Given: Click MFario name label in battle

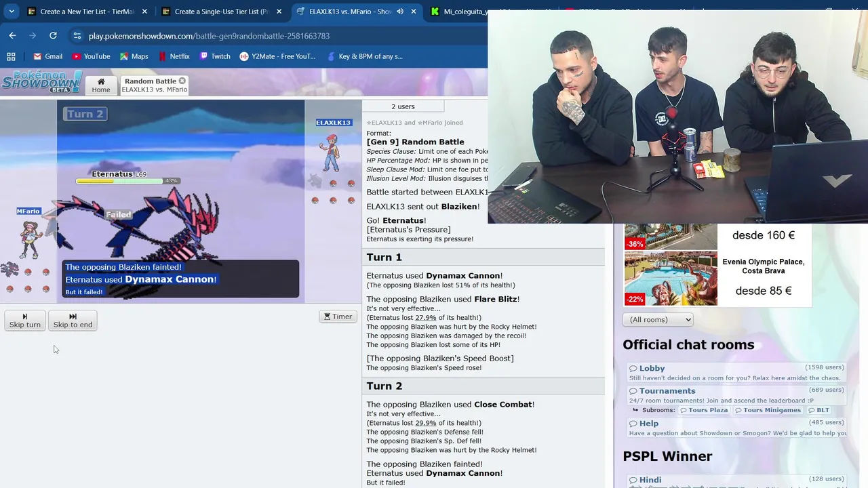Looking at the screenshot, I should 28,211.
